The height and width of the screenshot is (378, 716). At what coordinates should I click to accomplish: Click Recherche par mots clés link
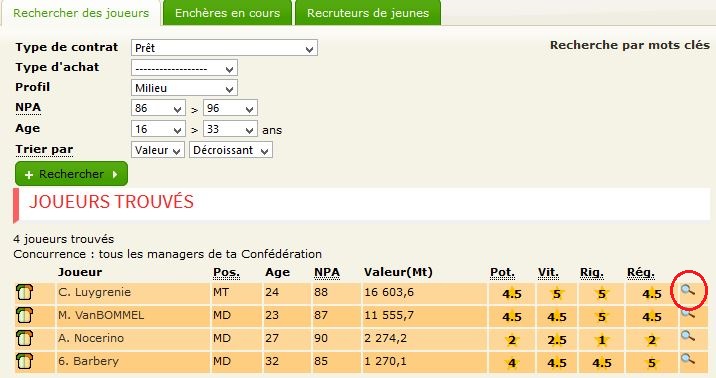pos(630,45)
